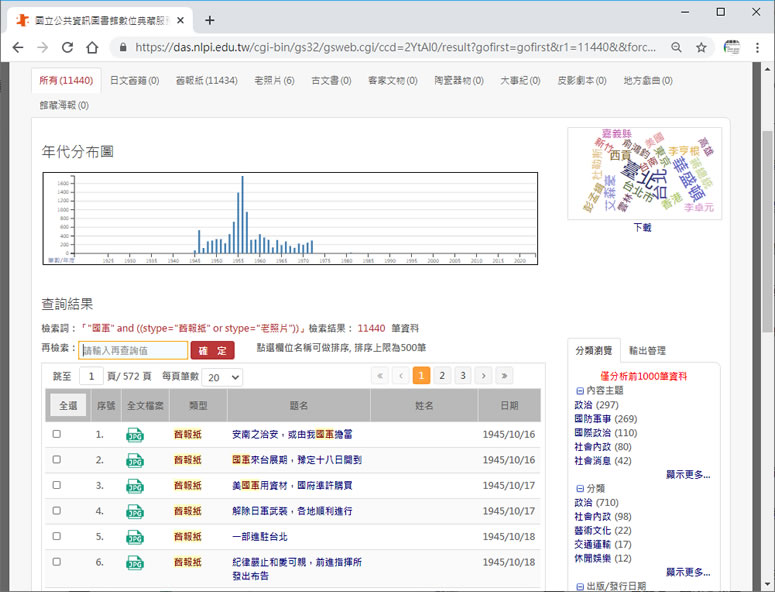Download the word cloud via 下載 link

(643, 227)
